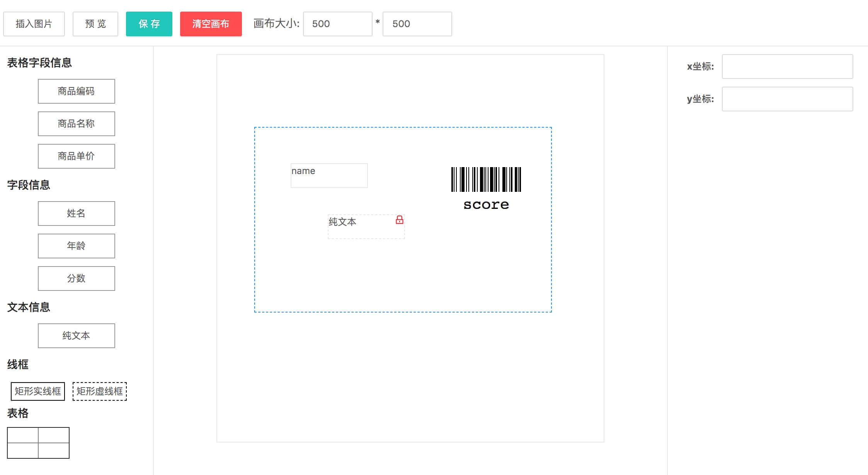
Task: Select the solid rectangle frame 矩形实线框
Action: 38,391
